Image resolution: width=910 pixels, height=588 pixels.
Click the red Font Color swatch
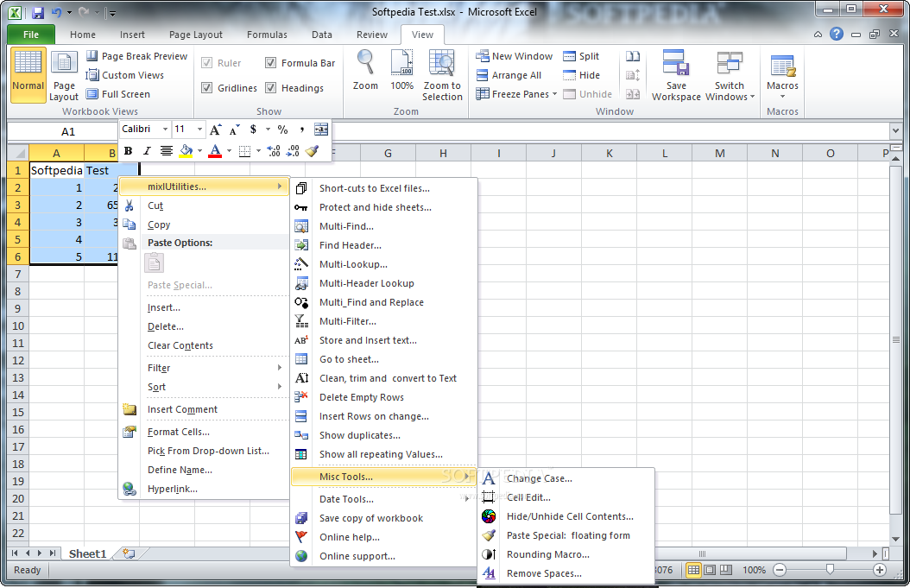pyautogui.click(x=215, y=151)
